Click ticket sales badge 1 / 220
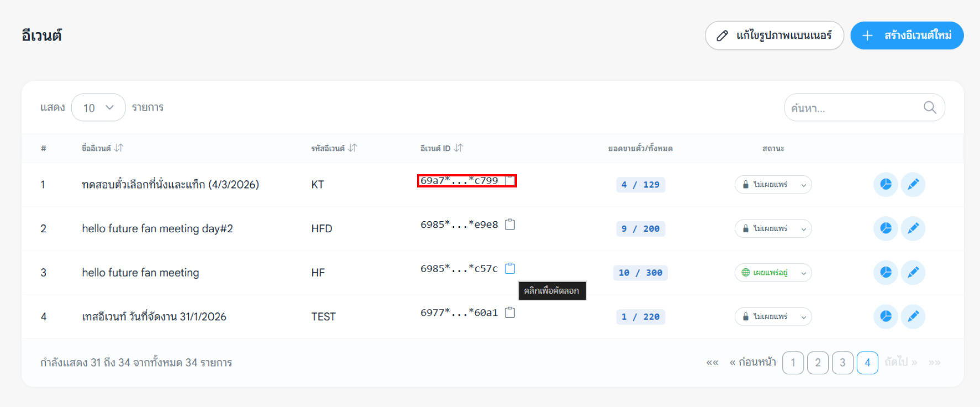The width and height of the screenshot is (980, 407). pos(640,317)
